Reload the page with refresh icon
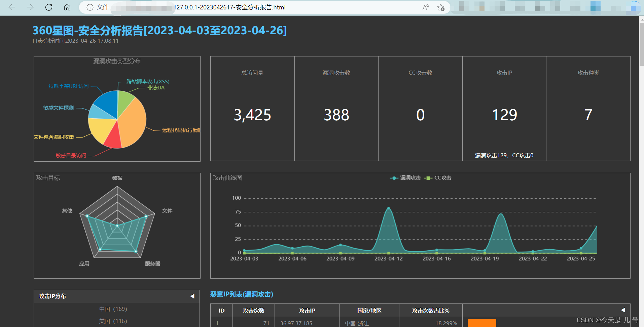The height and width of the screenshot is (327, 644). coord(49,7)
